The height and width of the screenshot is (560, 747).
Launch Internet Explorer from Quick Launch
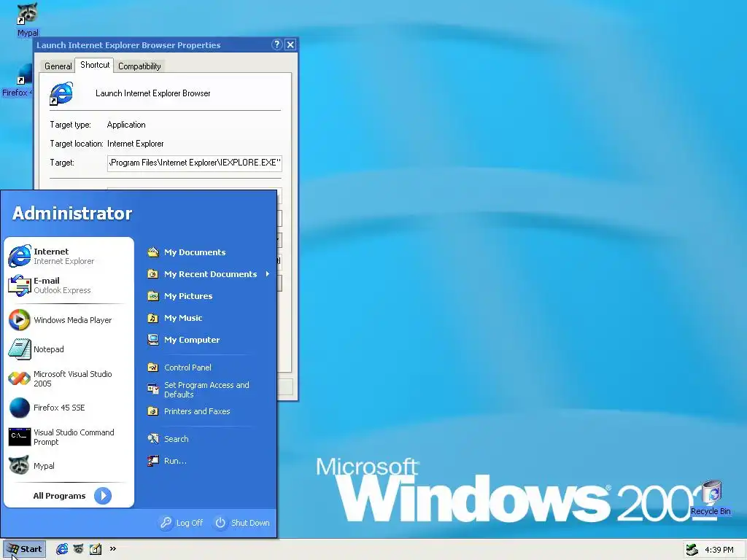coord(62,549)
